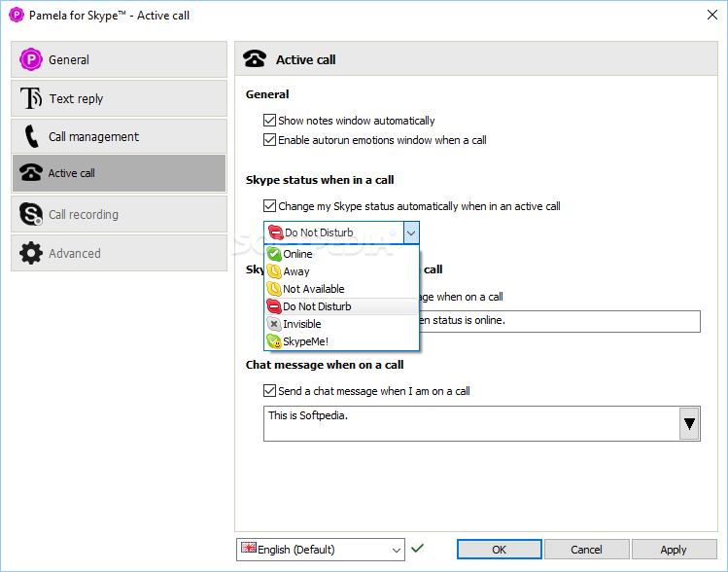Choose Away from the status list
728x572 pixels.
[x=342, y=271]
